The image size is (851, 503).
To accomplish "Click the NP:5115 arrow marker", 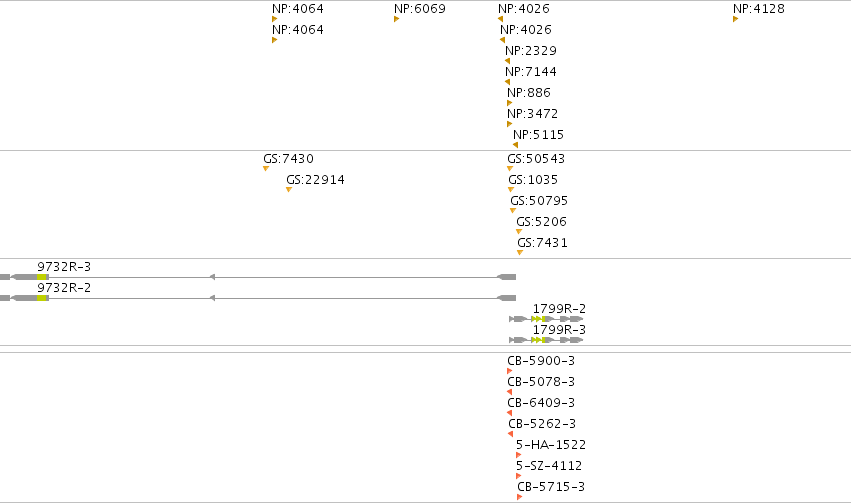I will click(516, 145).
